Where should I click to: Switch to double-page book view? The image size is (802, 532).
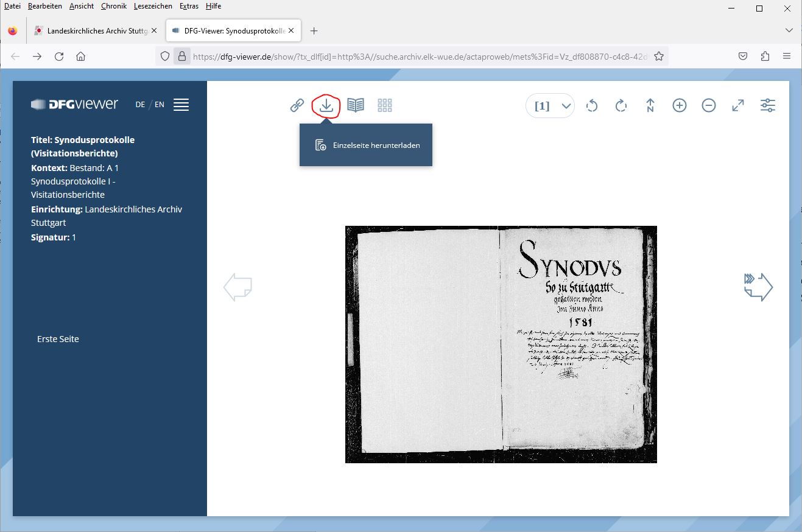(x=355, y=105)
